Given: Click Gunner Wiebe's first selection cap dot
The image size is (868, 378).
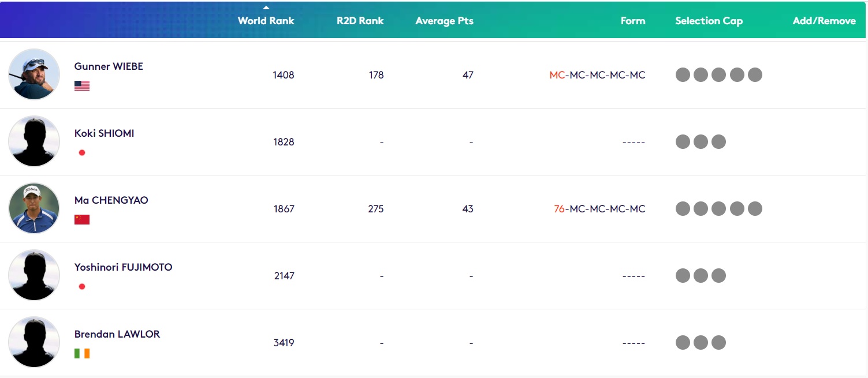Looking at the screenshot, I should click(x=683, y=74).
